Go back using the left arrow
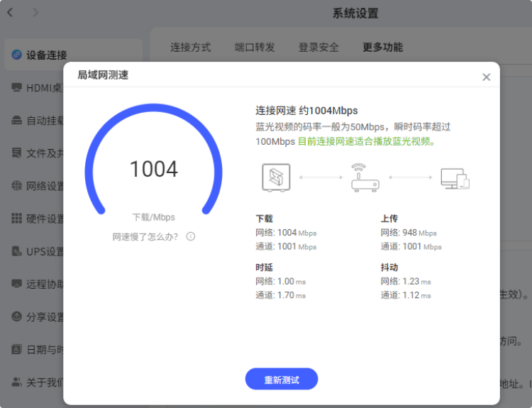 (11, 12)
